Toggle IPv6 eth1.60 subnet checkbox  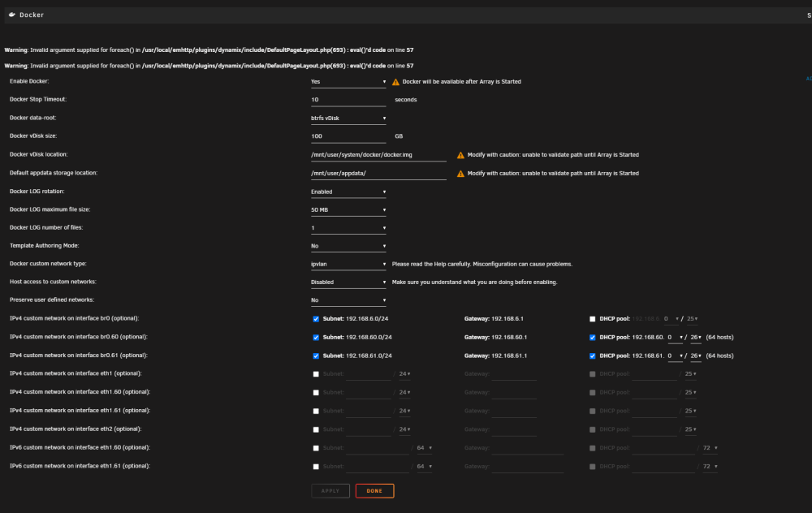point(316,448)
